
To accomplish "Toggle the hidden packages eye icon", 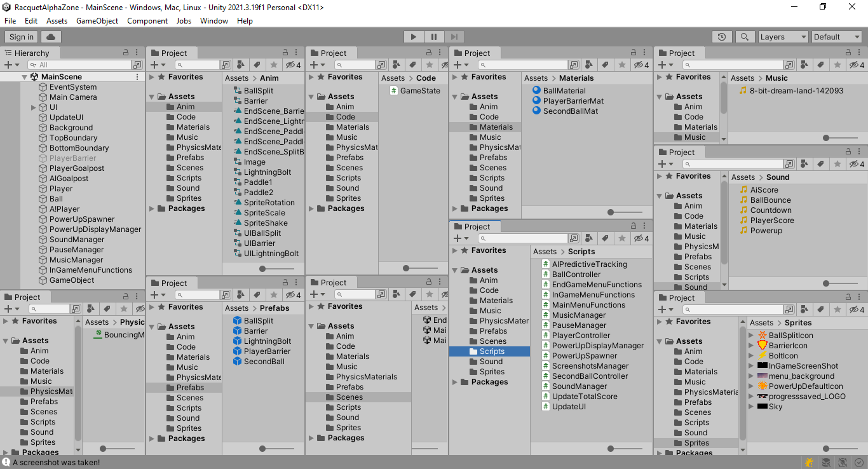I will 289,64.
